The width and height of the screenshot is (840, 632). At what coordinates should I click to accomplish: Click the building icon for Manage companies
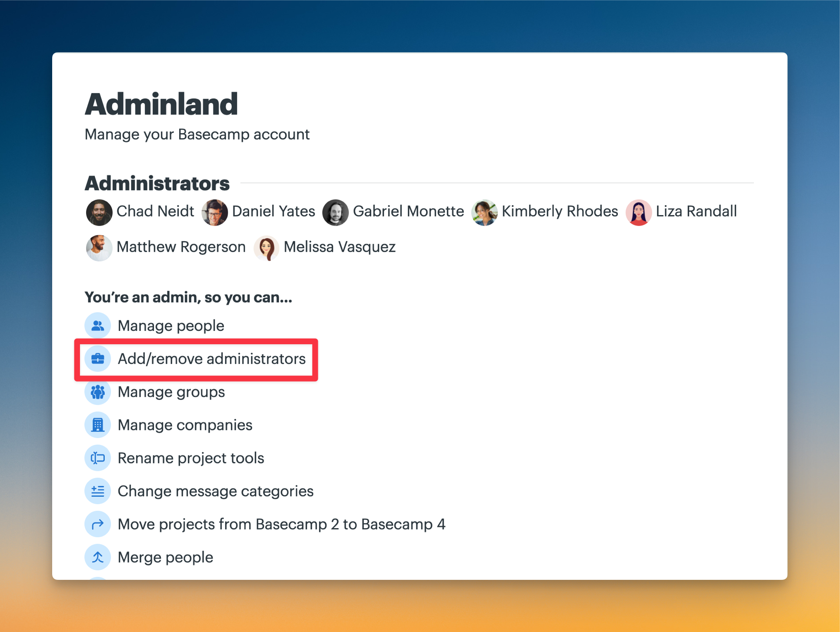pos(98,425)
